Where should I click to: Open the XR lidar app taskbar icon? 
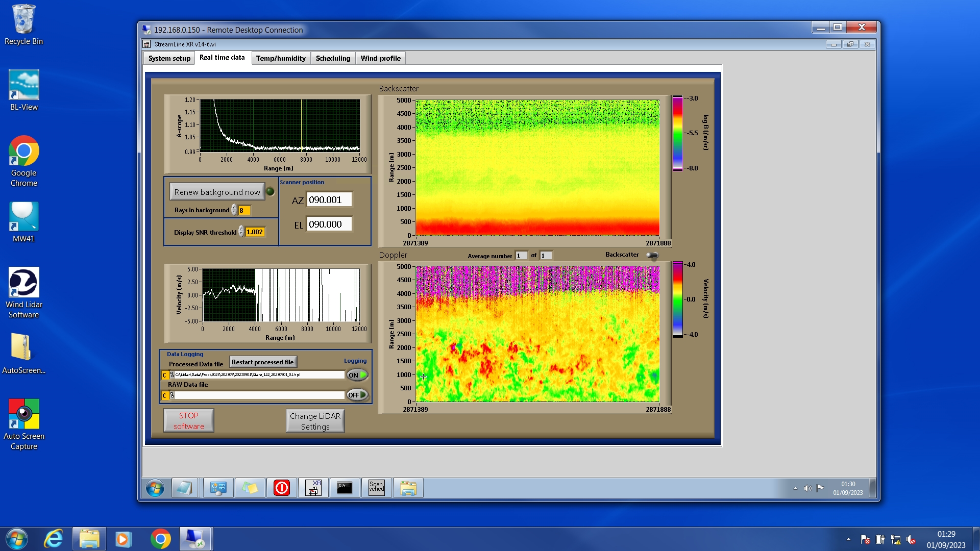(313, 488)
